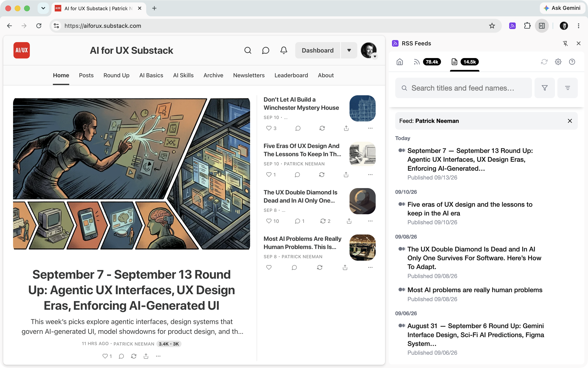Open the Winchester Mystery House thumbnail
Viewport: 588px width, 368px height.
point(362,108)
